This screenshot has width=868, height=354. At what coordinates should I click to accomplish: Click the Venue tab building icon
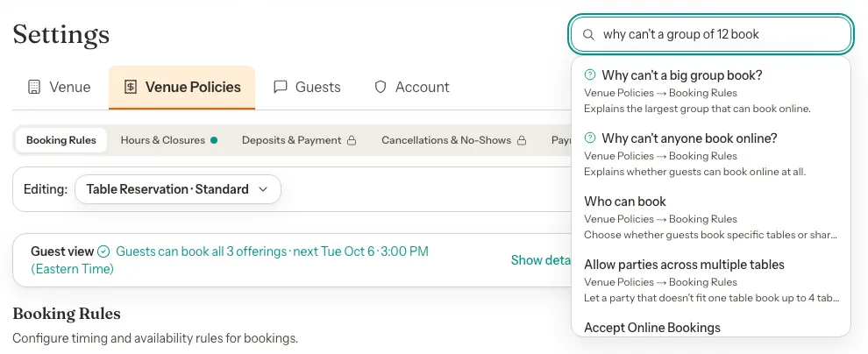coord(34,88)
